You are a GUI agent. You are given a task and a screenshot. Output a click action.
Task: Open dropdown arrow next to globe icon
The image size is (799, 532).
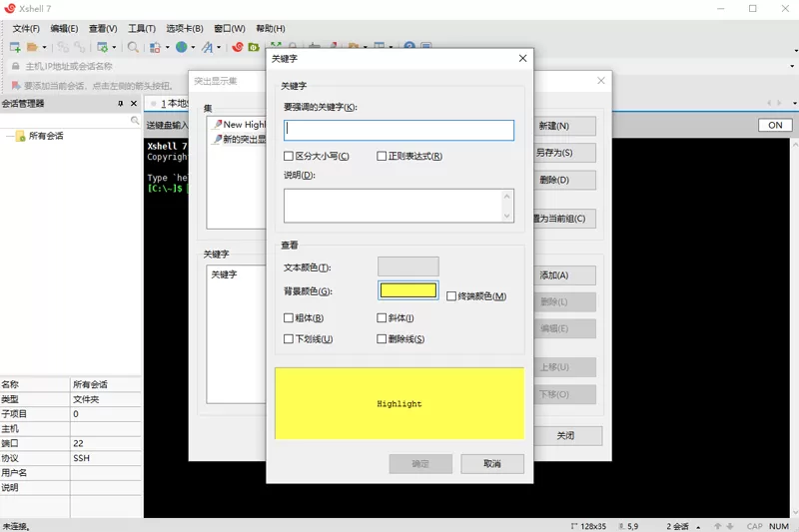tap(193, 47)
